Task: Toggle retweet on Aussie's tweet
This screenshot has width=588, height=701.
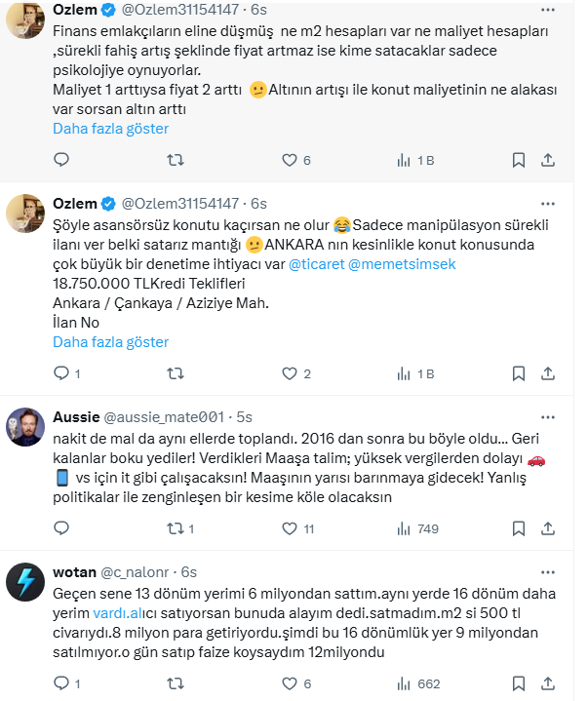Action: click(x=176, y=528)
